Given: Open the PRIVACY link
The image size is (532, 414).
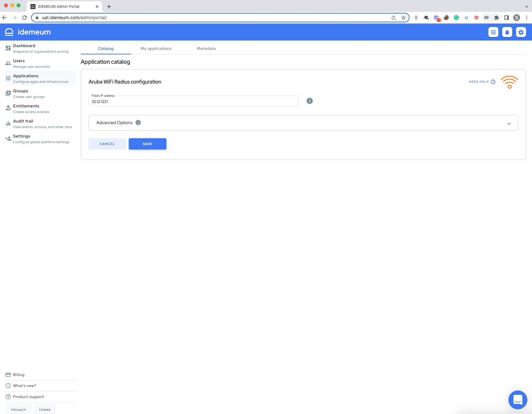Looking at the screenshot, I should (x=19, y=410).
